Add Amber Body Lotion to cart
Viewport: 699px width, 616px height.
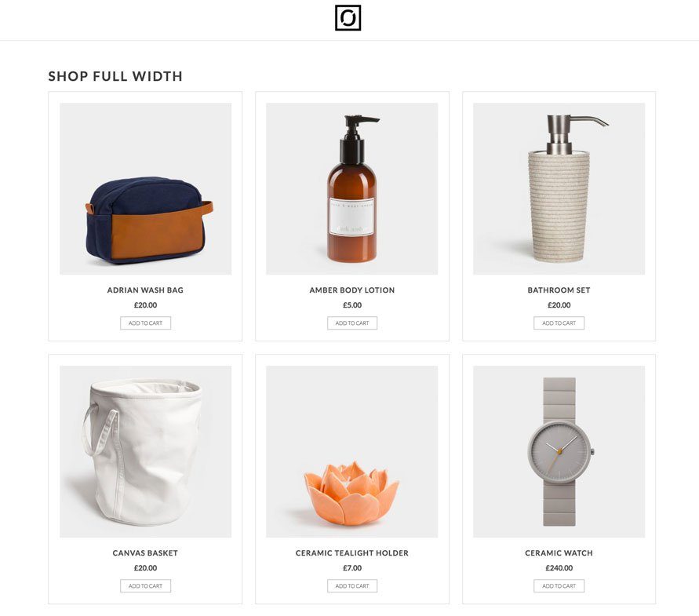(x=352, y=323)
